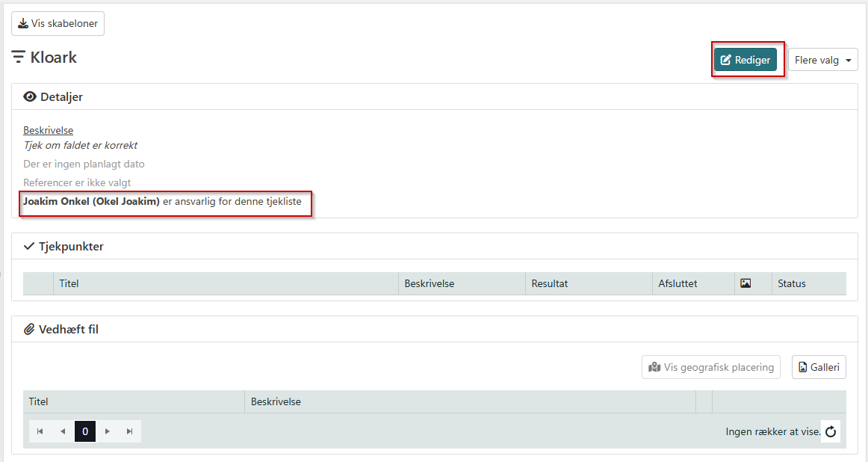
Task: Select page number 0 in pager
Action: point(85,431)
